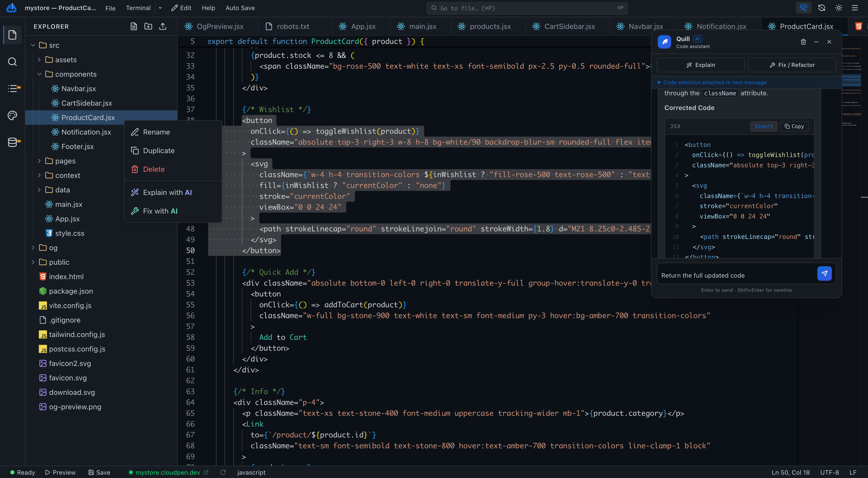Insert the corrected JSX code

(x=764, y=126)
